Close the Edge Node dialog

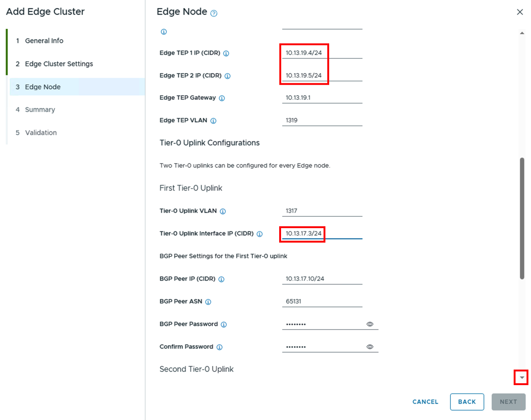tap(520, 12)
